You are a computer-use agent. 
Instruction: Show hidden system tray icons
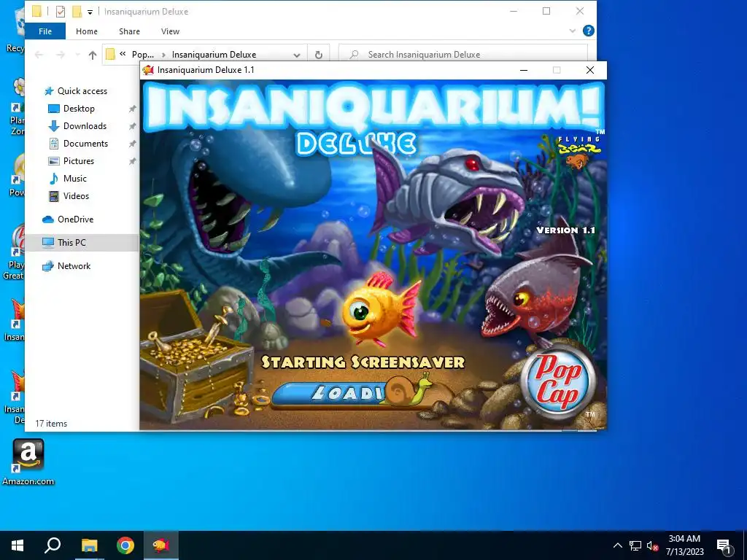tap(617, 545)
